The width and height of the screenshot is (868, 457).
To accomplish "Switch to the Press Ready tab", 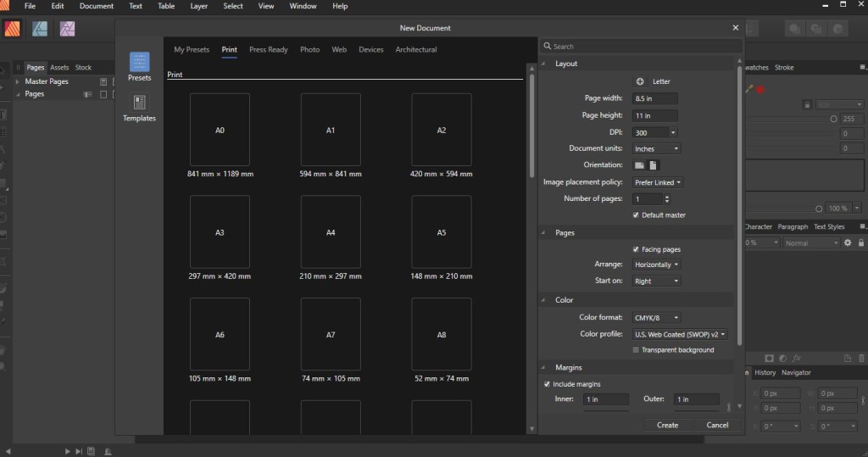I will 268,50.
